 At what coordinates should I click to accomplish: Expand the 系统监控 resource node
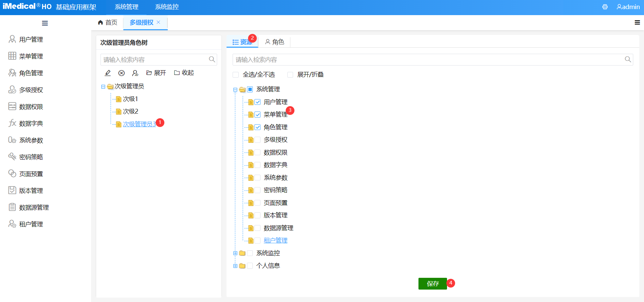pyautogui.click(x=235, y=253)
